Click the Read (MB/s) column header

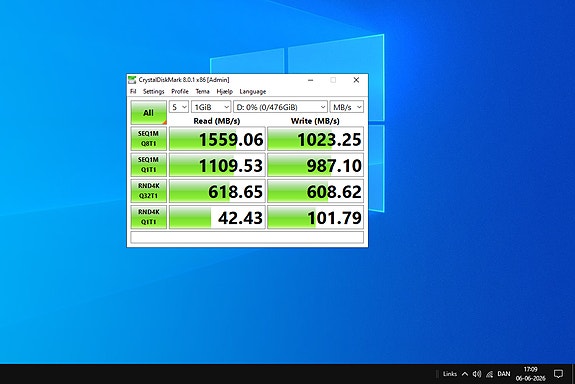point(217,121)
